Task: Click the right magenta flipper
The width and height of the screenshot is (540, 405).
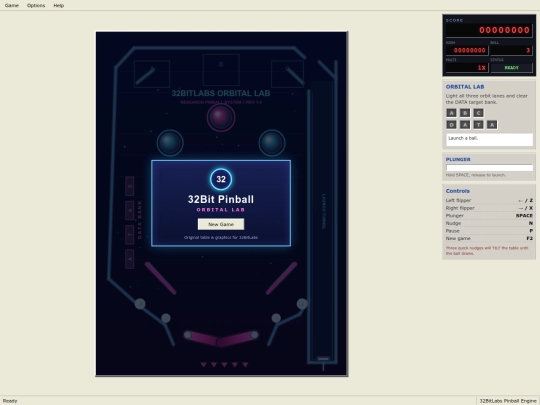Action: point(238,338)
